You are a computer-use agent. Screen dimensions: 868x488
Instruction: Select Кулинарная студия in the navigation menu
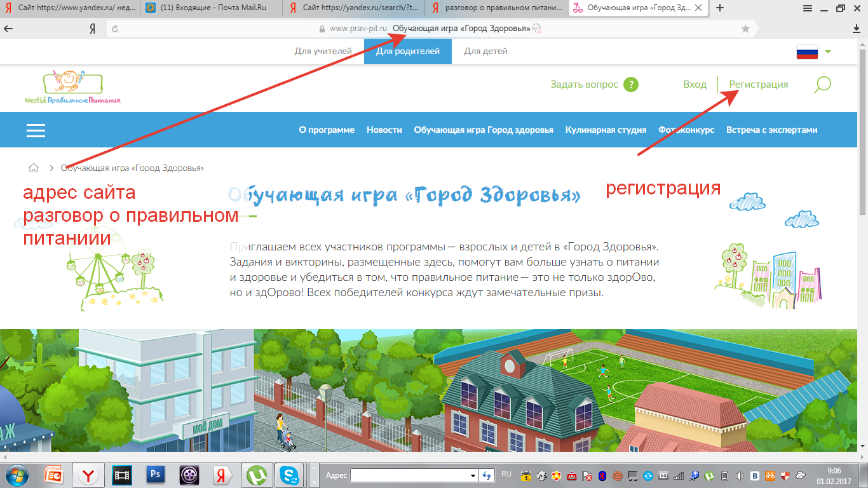606,130
